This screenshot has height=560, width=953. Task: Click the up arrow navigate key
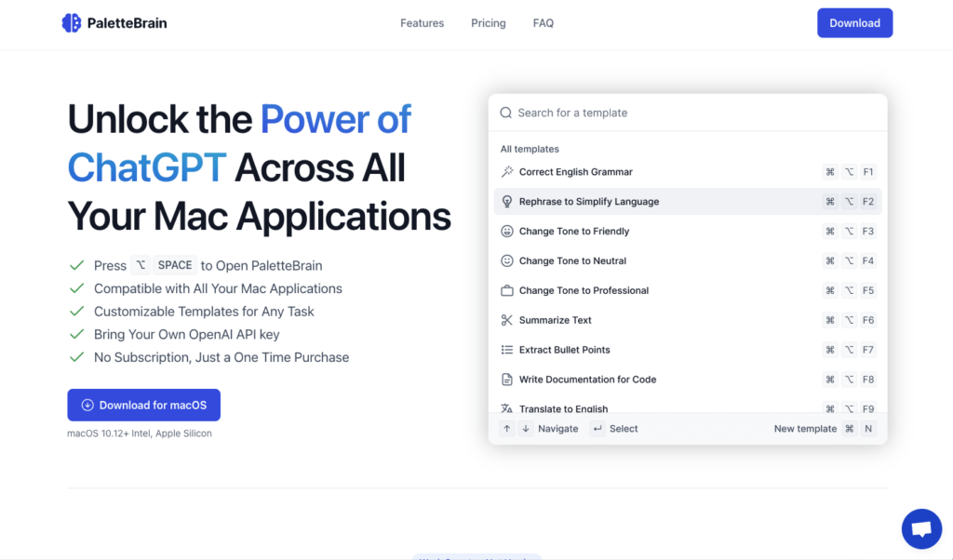pyautogui.click(x=507, y=429)
